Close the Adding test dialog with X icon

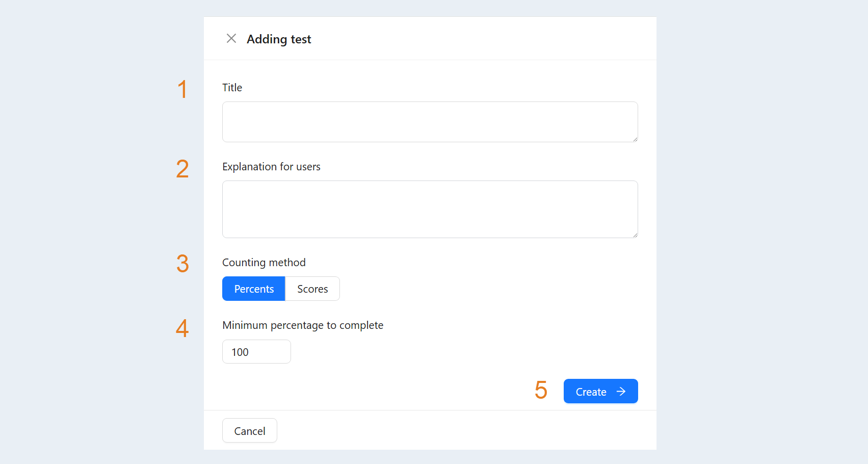coord(231,39)
